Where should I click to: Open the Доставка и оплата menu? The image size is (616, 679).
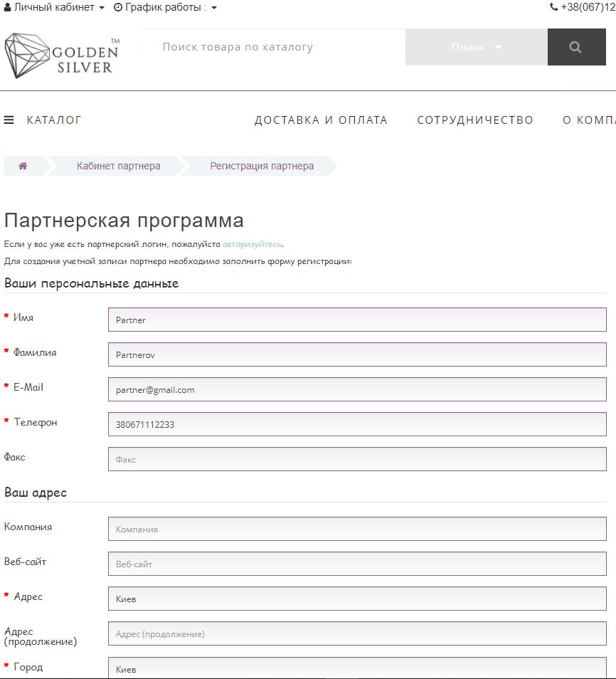(321, 120)
